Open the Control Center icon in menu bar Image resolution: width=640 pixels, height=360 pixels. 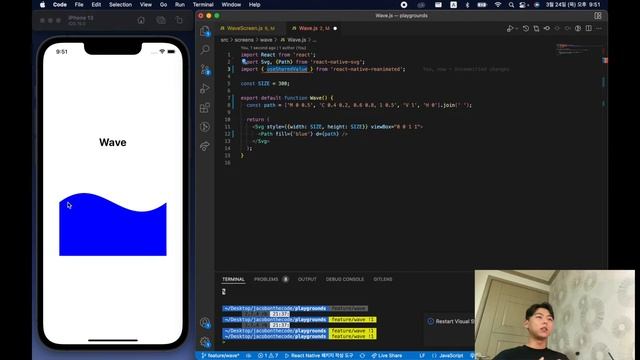coord(523,5)
